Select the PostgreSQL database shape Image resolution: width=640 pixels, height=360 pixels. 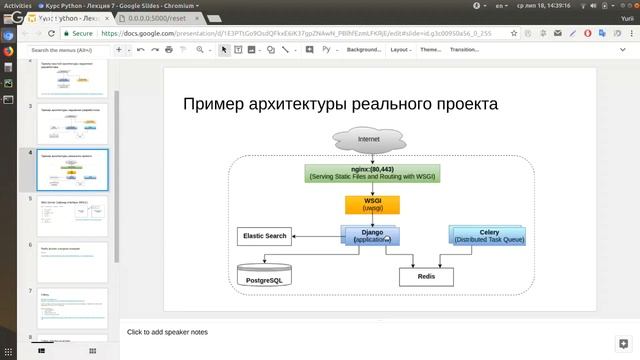[x=264, y=275]
